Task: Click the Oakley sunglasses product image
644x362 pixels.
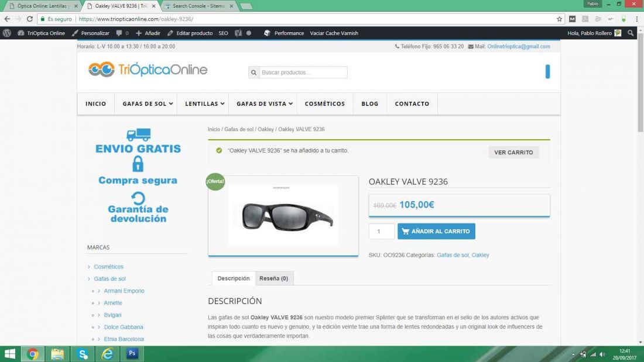Action: coord(283,215)
